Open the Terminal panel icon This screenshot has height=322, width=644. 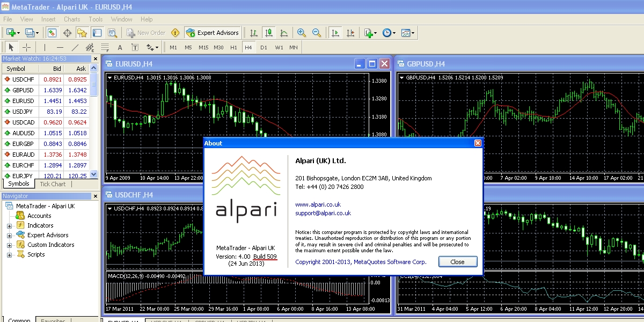(x=97, y=33)
